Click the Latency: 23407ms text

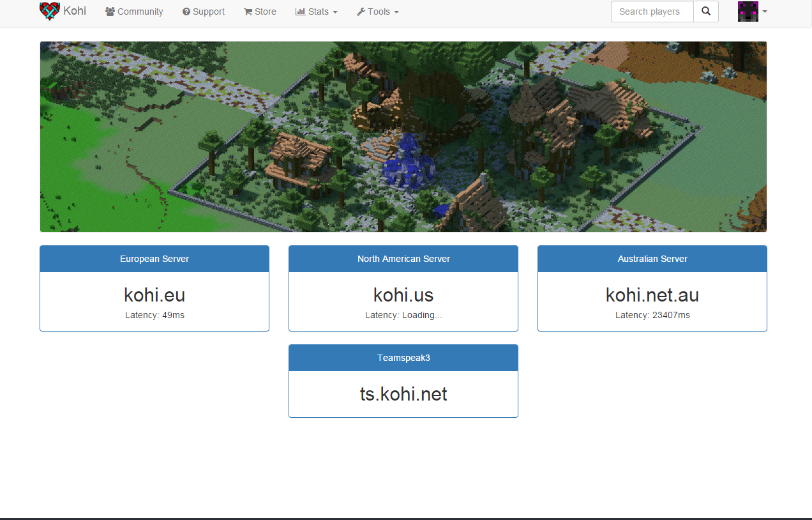point(652,315)
